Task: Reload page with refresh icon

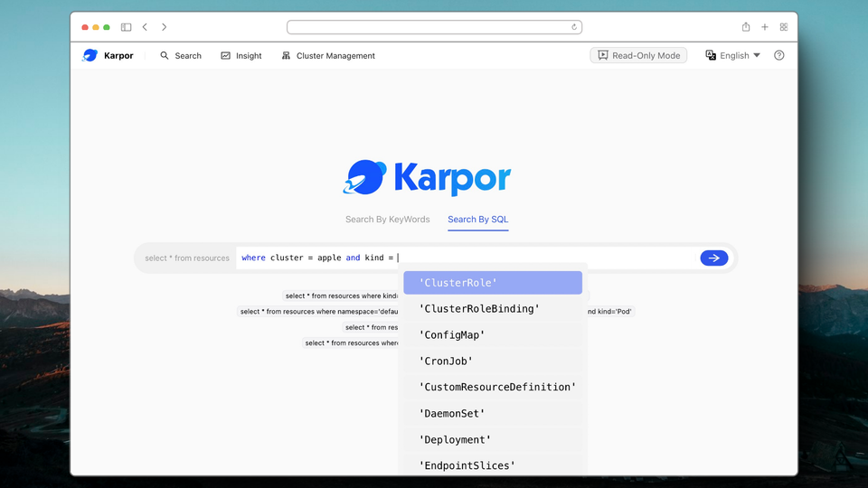Action: (574, 27)
